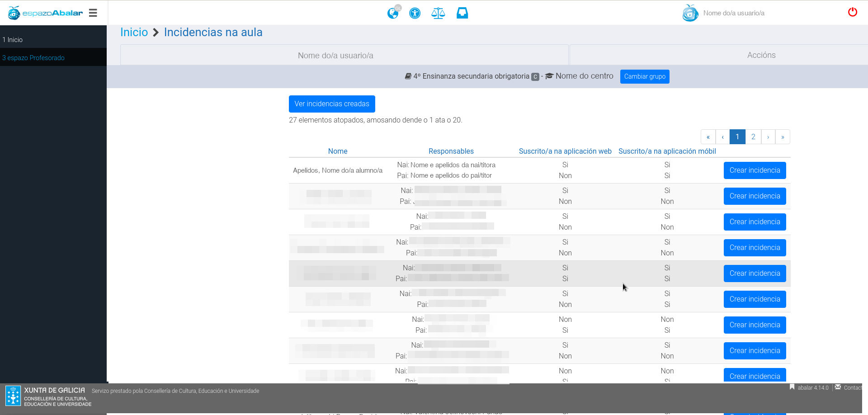Toggle the hamburger sidebar menu

point(93,13)
